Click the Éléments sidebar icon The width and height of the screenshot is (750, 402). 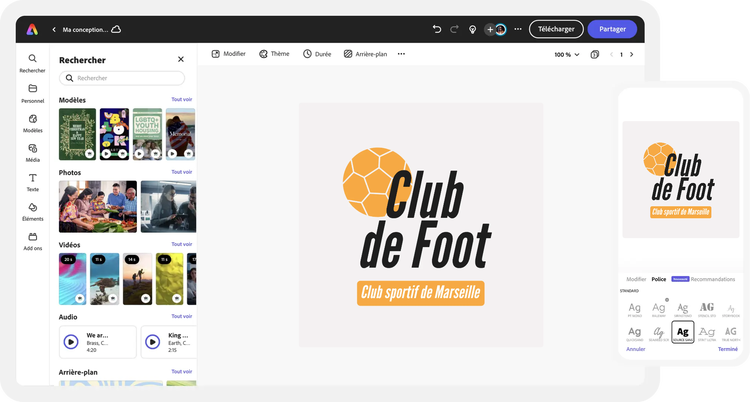point(33,211)
